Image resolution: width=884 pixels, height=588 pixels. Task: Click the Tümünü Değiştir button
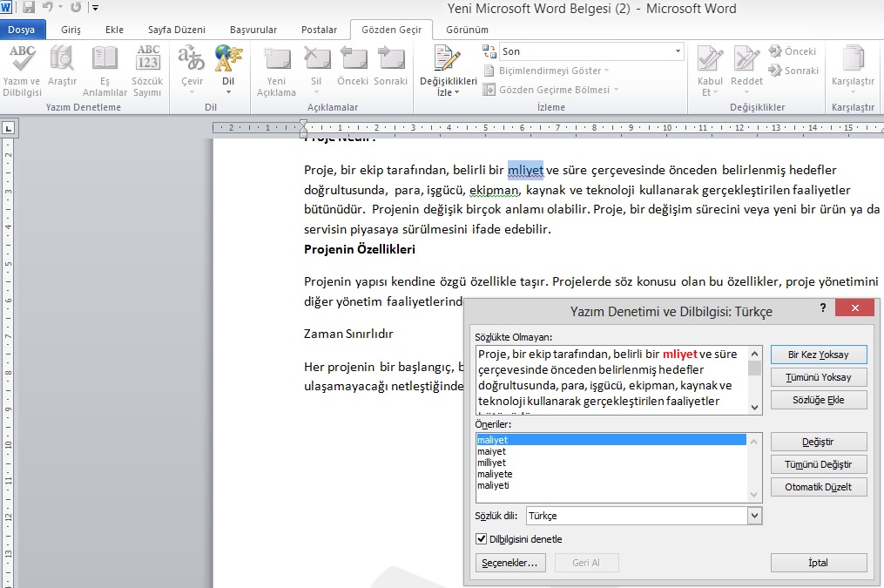point(819,464)
